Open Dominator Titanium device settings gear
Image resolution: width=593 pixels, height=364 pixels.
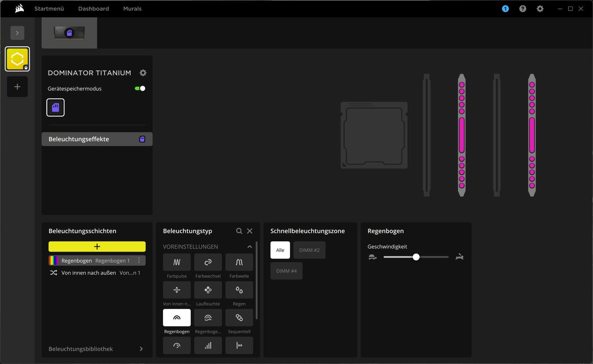point(143,73)
